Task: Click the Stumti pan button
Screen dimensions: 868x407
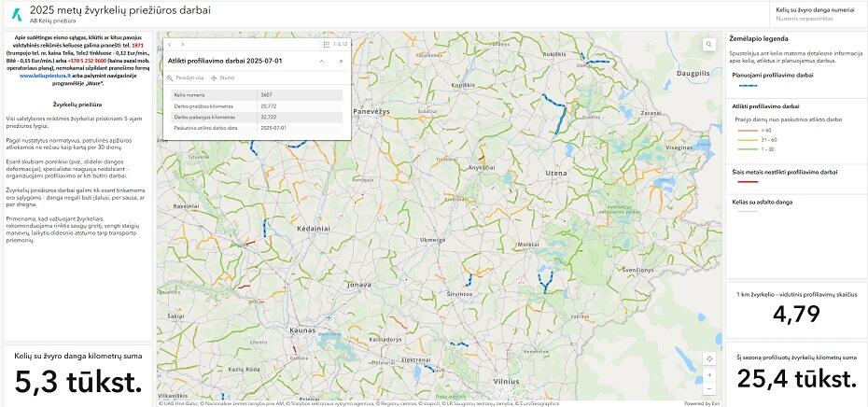Action: click(x=222, y=78)
